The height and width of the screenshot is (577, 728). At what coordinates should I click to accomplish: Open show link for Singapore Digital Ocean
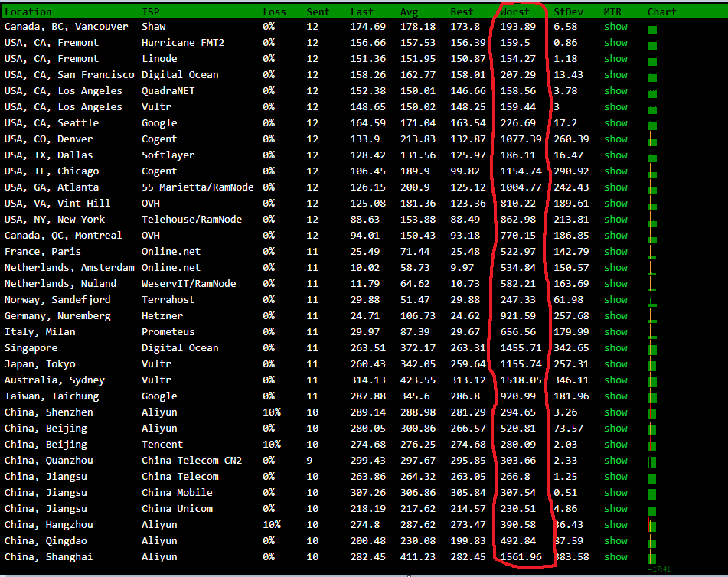pos(615,348)
